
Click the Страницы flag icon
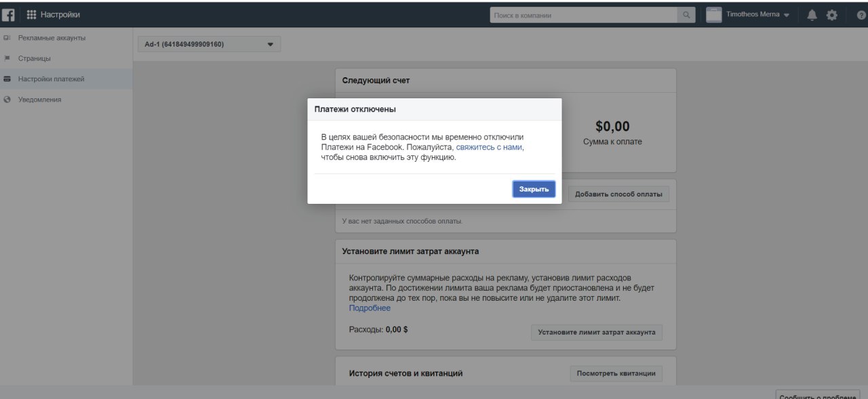point(7,58)
